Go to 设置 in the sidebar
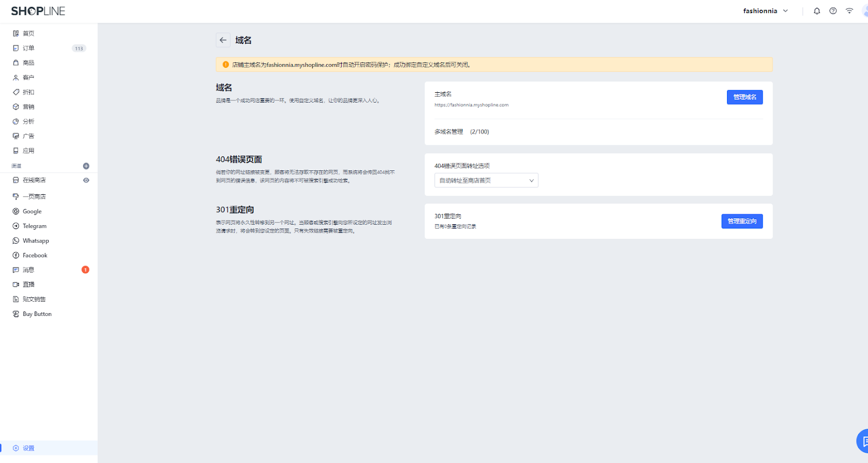868x463 pixels. pyautogui.click(x=28, y=448)
